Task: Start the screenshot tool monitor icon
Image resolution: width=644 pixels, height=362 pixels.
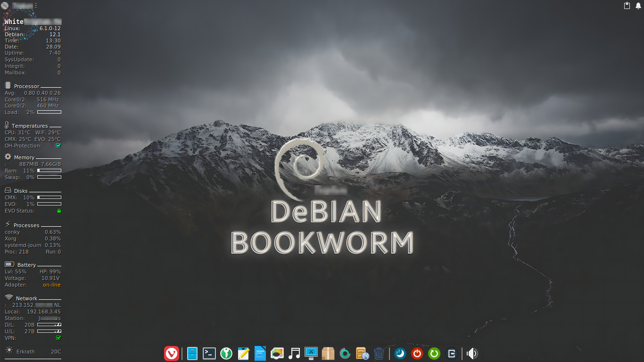Action: (x=311, y=353)
